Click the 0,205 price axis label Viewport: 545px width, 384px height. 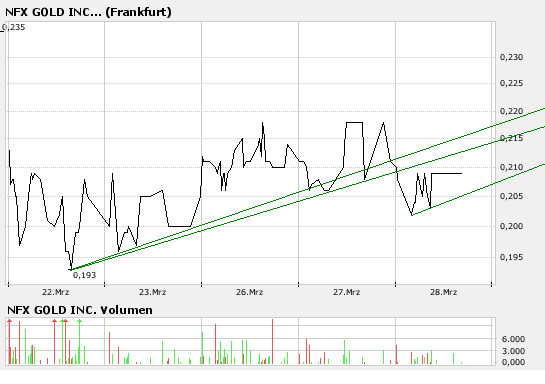point(511,196)
